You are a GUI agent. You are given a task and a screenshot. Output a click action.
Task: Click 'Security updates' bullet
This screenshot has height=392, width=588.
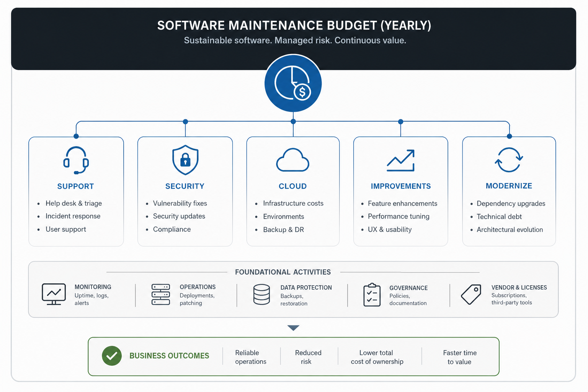[179, 216]
